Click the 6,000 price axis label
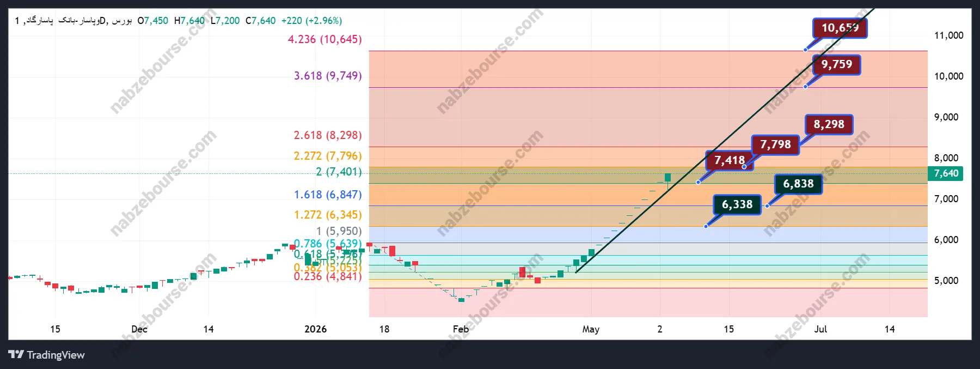The image size is (980, 369). click(946, 240)
